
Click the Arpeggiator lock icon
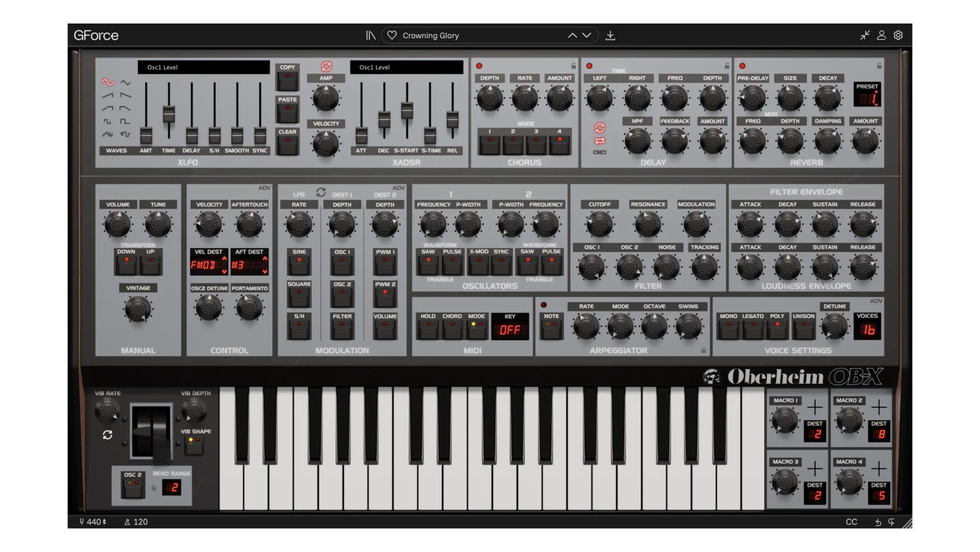pos(703,350)
